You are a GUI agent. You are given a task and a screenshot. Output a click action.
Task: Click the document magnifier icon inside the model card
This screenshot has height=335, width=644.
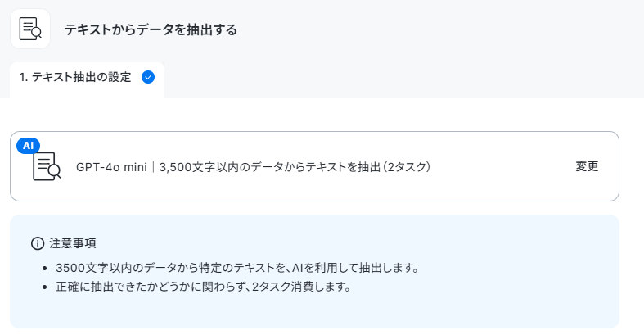click(x=47, y=166)
